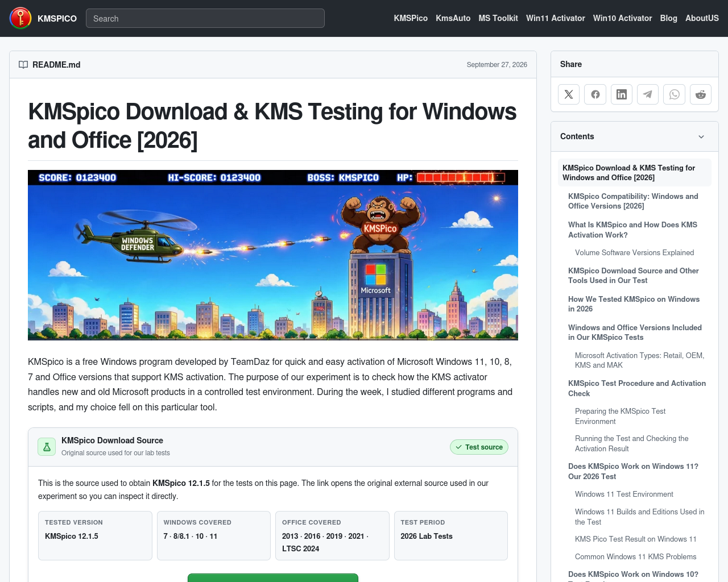
Task: Jump to KMSpico Test Procedure section
Action: [x=637, y=388]
